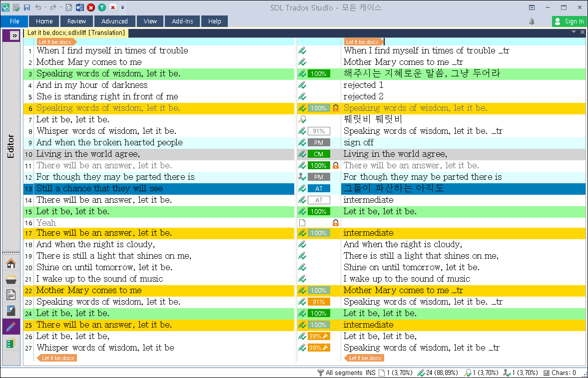Click the SDL Trados Studio app icon
588x378 pixels.
[5, 7]
